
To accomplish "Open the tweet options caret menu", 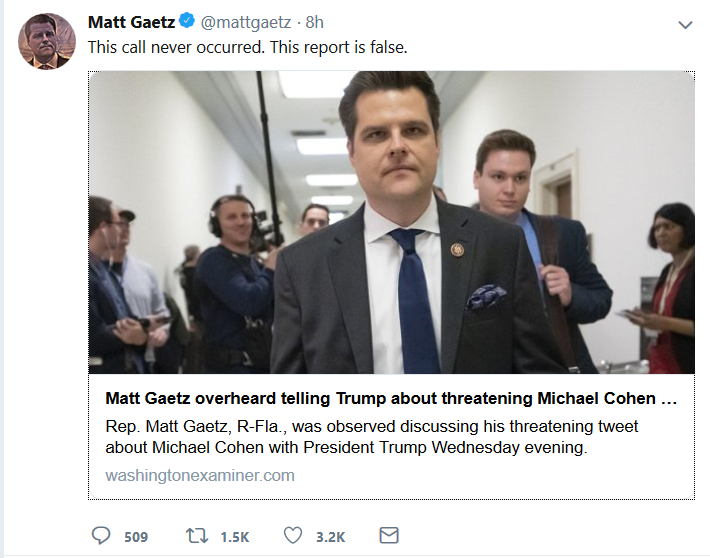I will [685, 23].
